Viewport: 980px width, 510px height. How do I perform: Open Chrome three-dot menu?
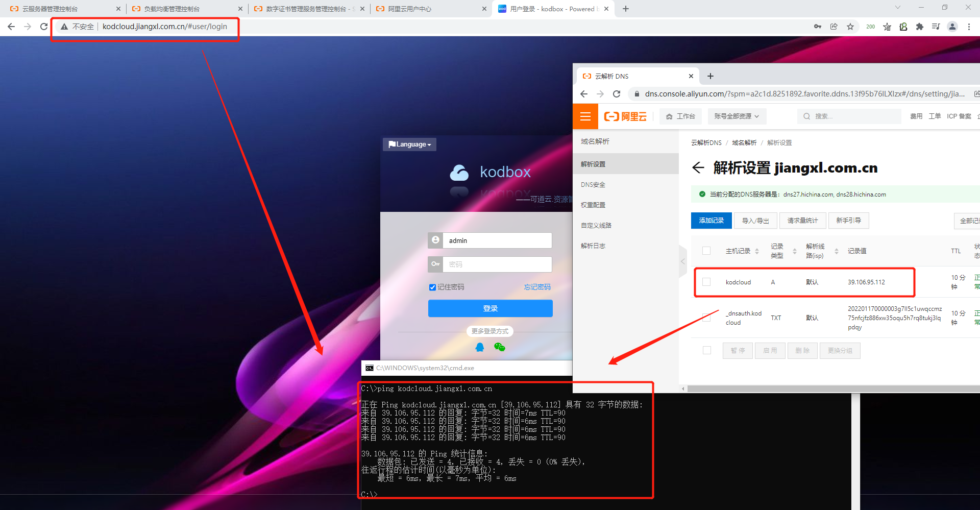coord(969,27)
